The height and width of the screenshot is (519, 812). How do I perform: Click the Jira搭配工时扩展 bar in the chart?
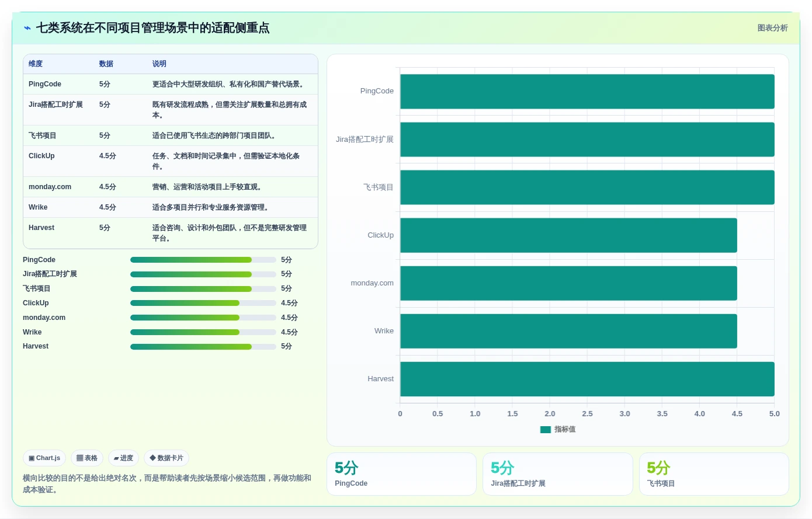[587, 140]
